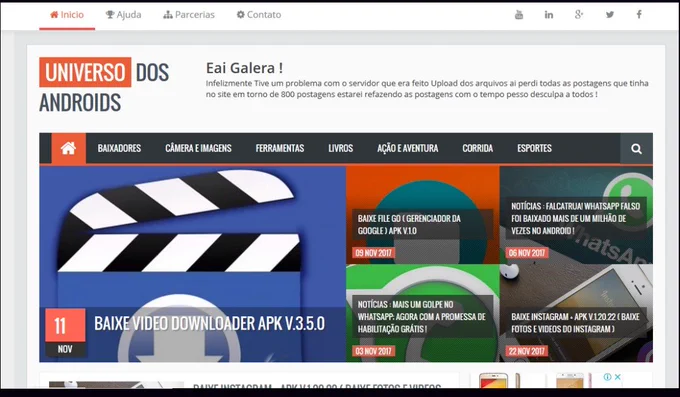The image size is (680, 397).
Task: Select the Ferramentas category
Action: [280, 148]
